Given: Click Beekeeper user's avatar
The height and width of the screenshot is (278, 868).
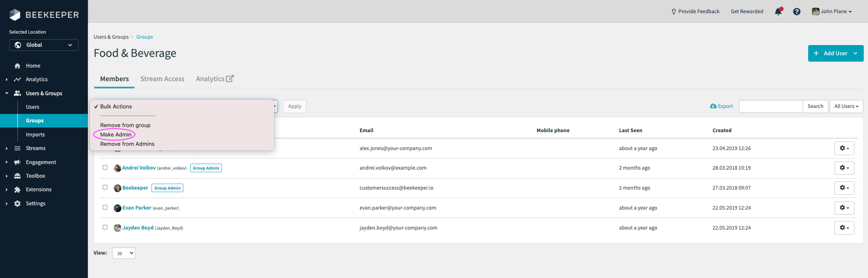Looking at the screenshot, I should 118,188.
